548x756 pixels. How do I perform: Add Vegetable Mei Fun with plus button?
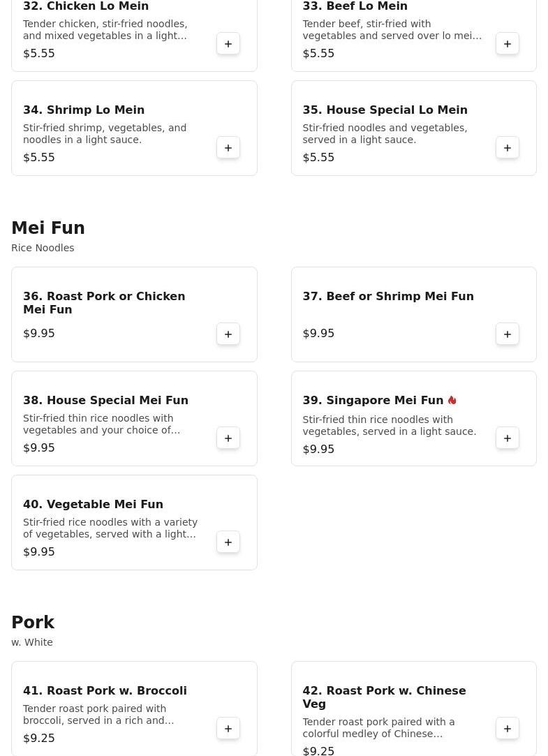[x=228, y=542]
